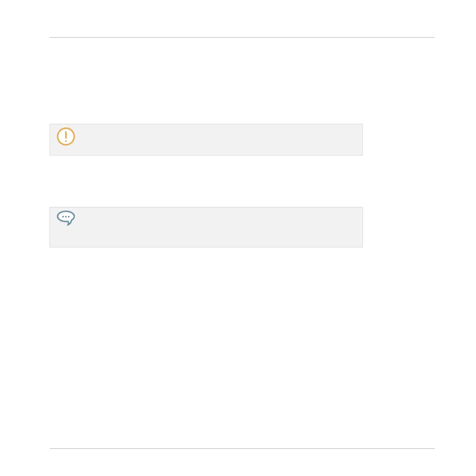The height and width of the screenshot is (476, 476).
Task: Click inside the upper gray warning note box
Action: (x=206, y=139)
